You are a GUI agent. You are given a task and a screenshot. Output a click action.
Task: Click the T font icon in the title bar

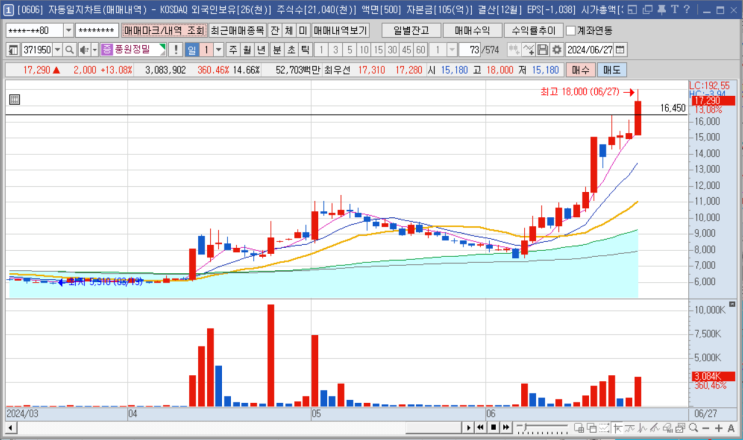pyautogui.click(x=674, y=9)
